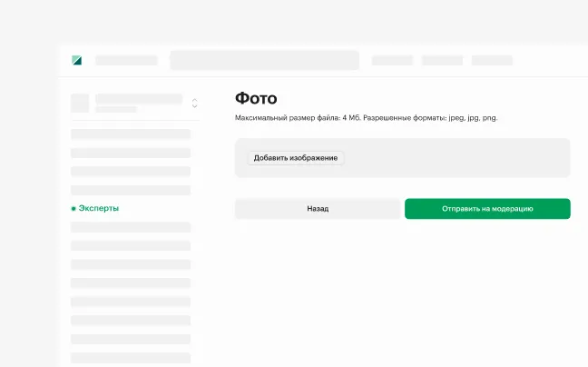Click the green dot beside Эксперты
The height and width of the screenshot is (367, 588).
(73, 209)
